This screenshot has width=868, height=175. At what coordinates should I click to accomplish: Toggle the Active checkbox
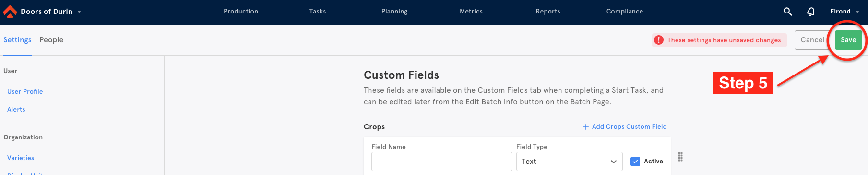tap(635, 162)
